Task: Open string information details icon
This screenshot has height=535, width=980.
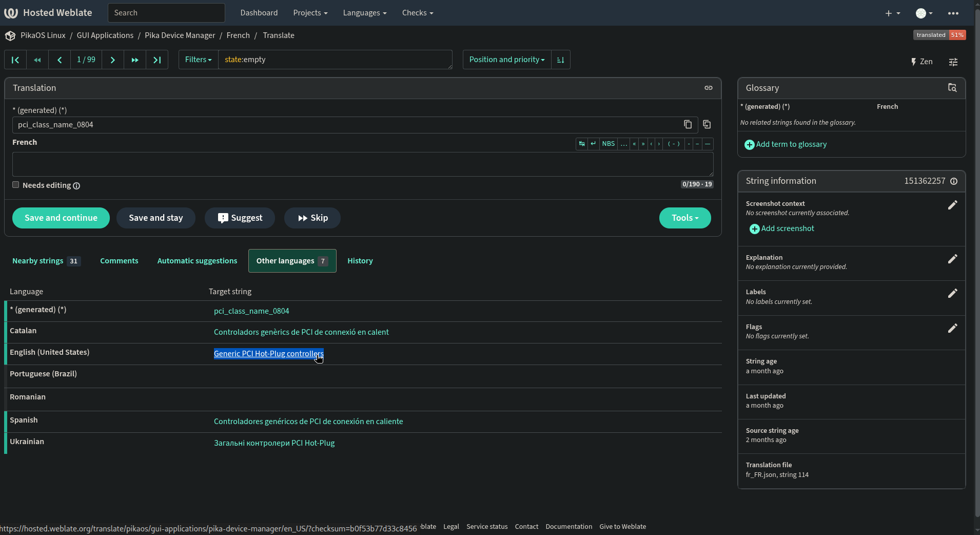Action: pos(954,181)
